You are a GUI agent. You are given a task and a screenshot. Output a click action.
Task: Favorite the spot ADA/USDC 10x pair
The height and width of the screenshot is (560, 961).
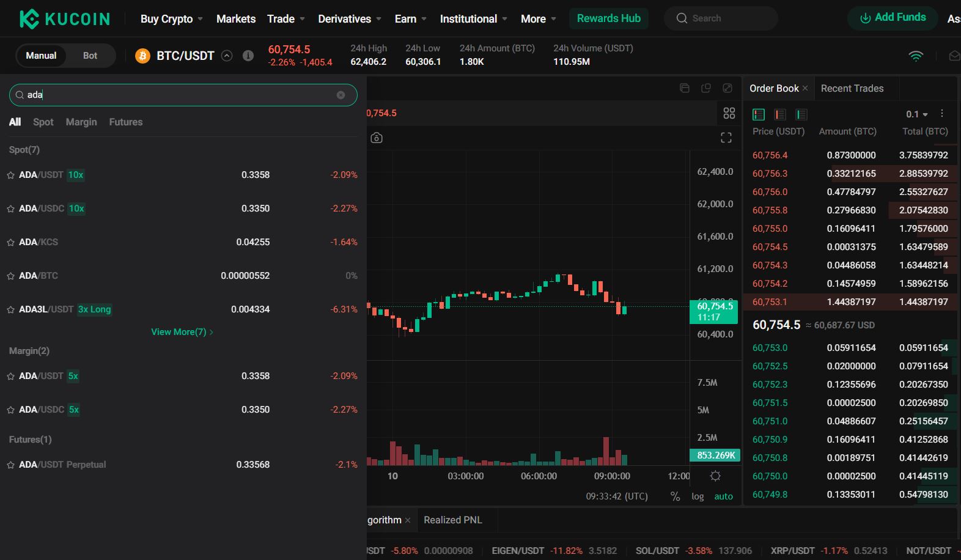(10, 209)
